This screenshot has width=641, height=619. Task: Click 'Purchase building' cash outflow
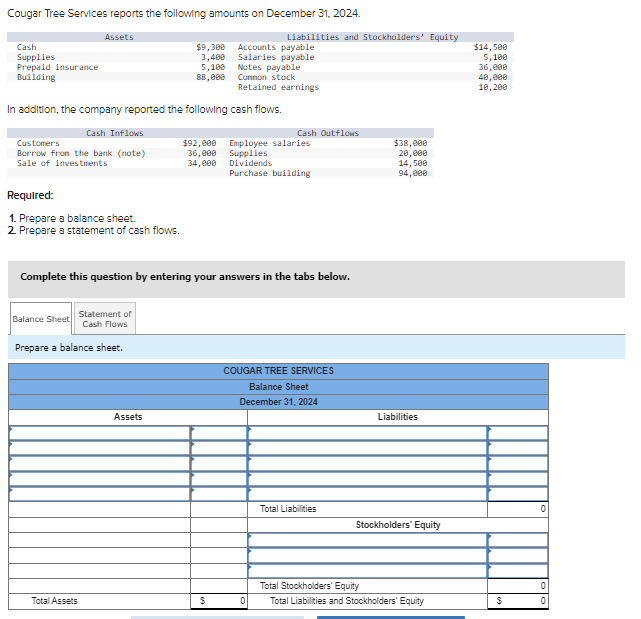click(x=269, y=173)
